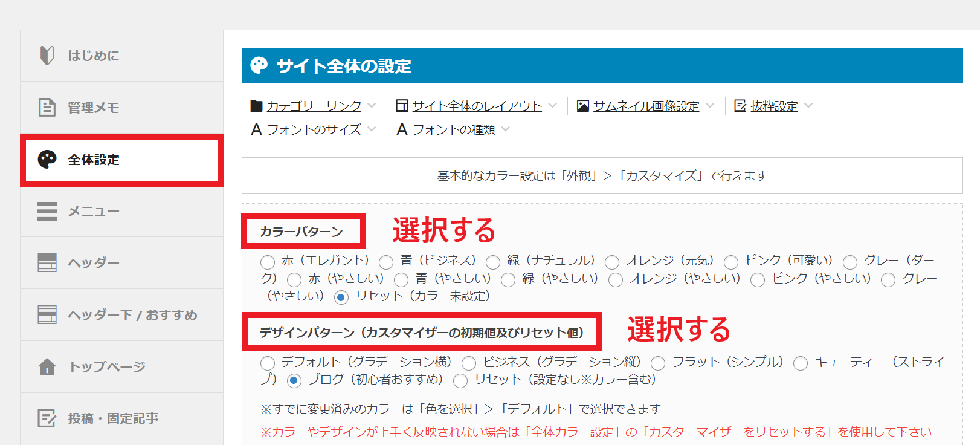Click the 基本的なカラー設定は notice text
This screenshot has height=445, width=980.
click(x=602, y=175)
